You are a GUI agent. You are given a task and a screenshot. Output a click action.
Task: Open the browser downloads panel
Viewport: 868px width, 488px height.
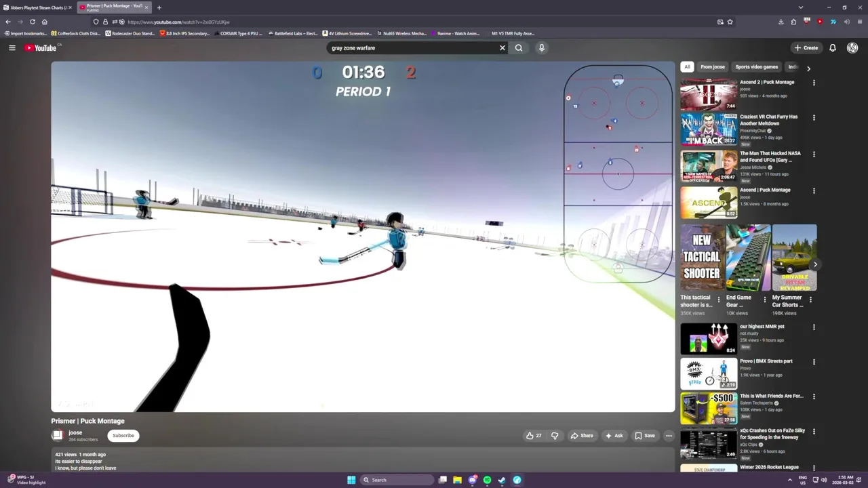tap(781, 22)
